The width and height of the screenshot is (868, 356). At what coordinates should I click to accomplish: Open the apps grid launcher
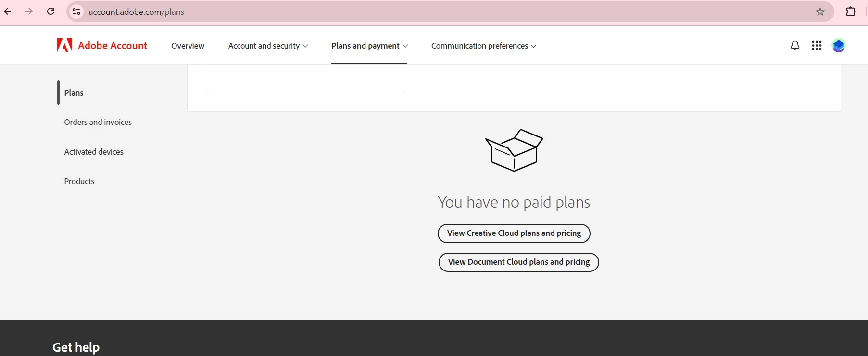[x=817, y=45]
